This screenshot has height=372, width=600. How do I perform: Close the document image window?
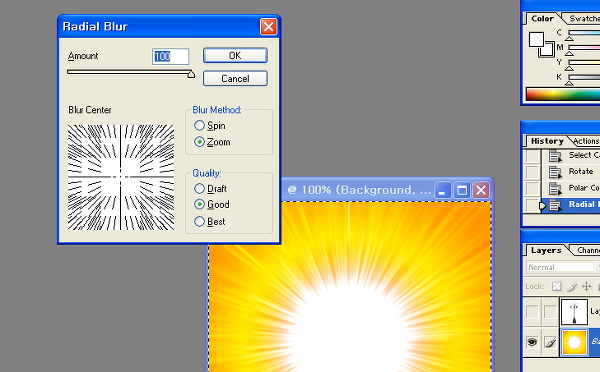[x=481, y=190]
